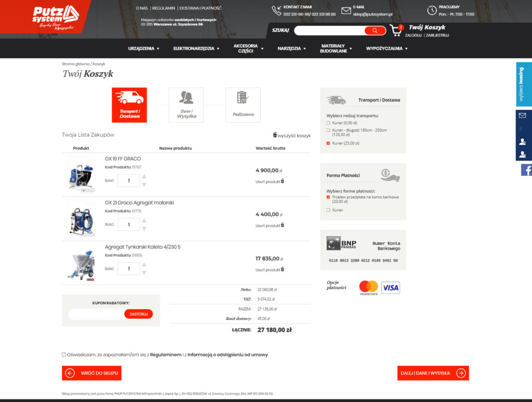532x402 pixels.
Task: Select Kurier (0,00 zł) transport option
Action: coord(328,123)
